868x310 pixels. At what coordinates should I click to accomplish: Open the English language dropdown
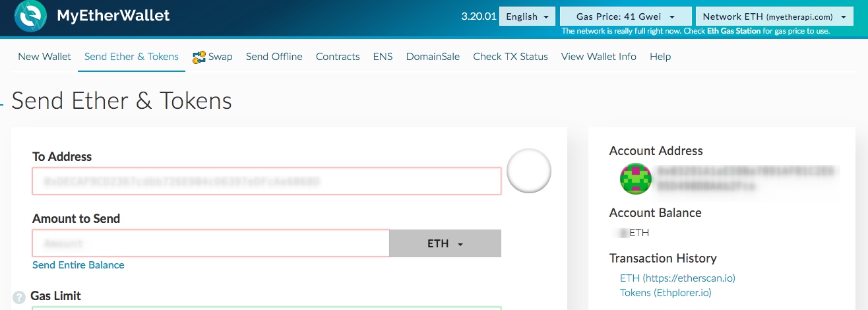528,16
